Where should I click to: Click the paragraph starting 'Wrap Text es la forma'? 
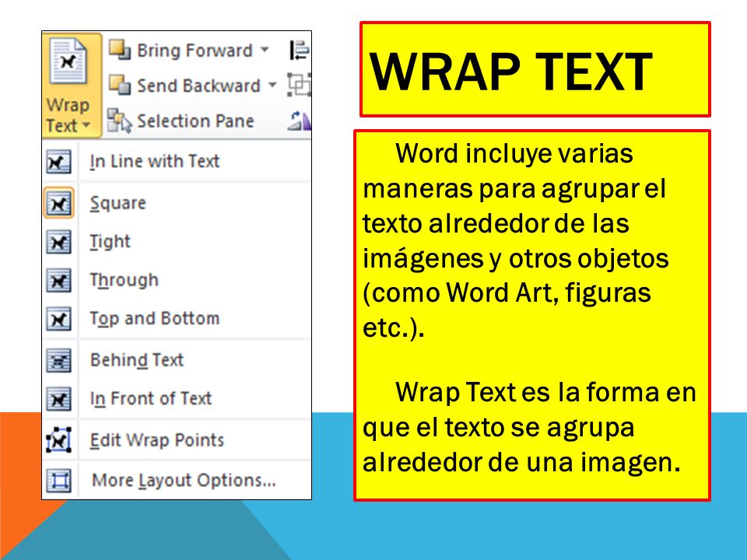click(529, 427)
